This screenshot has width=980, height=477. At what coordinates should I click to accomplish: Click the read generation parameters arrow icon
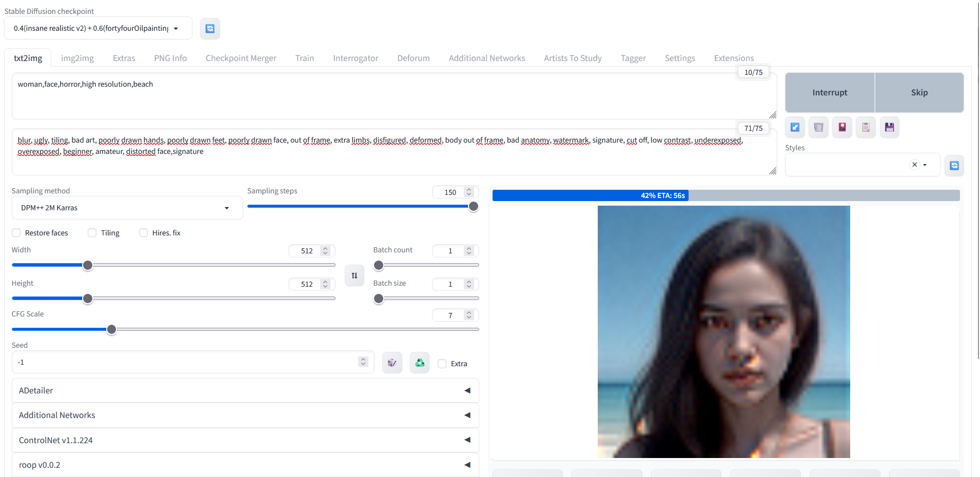795,128
